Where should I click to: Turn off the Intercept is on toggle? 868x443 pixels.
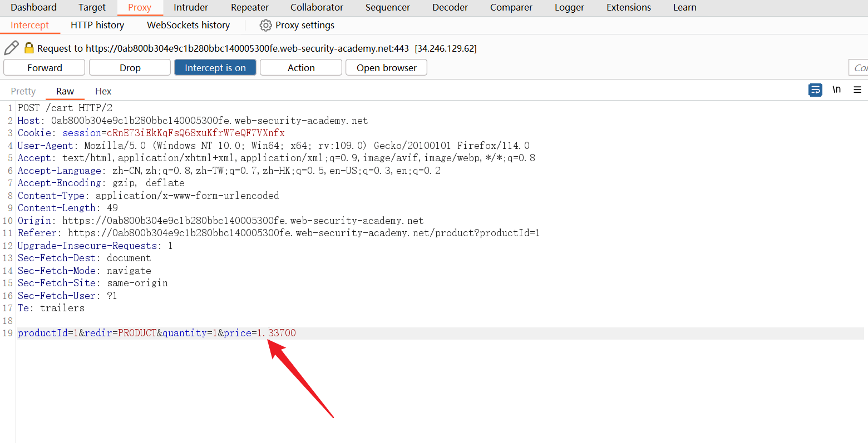pos(215,68)
